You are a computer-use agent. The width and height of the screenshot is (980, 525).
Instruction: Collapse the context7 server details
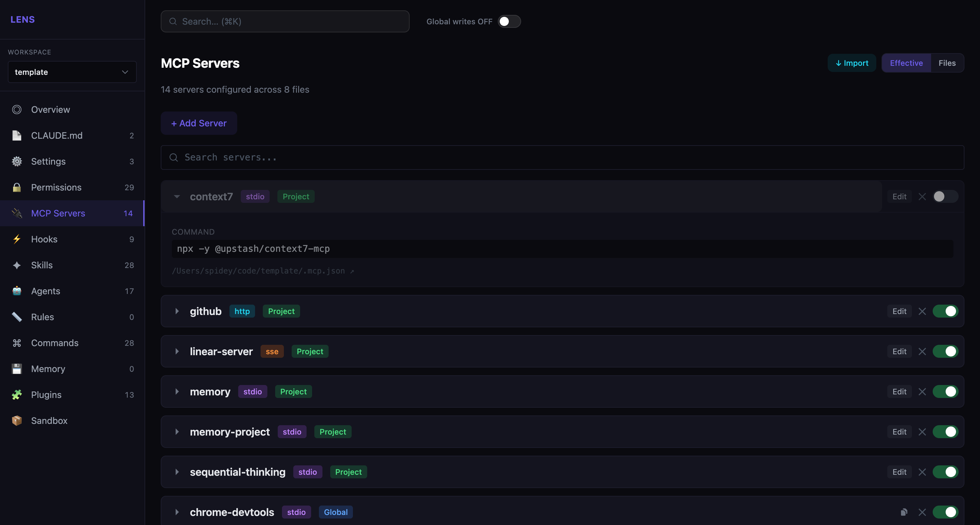click(x=177, y=197)
